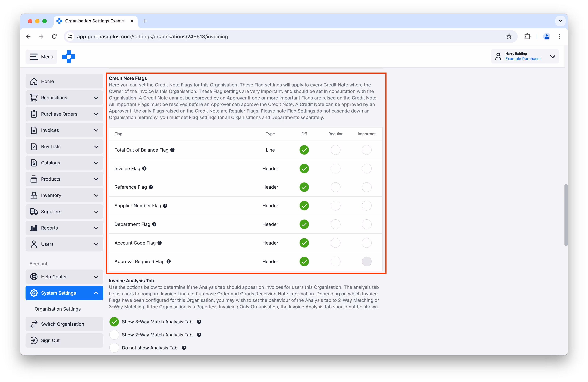Click the PurchasePlus logo icon
The height and width of the screenshot is (382, 588).
(x=69, y=57)
